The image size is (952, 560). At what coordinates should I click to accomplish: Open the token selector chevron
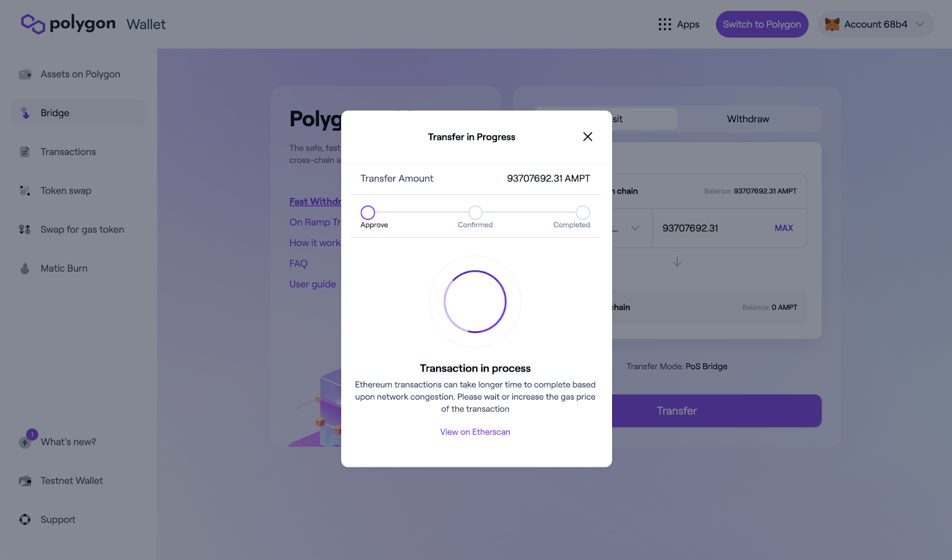pyautogui.click(x=635, y=228)
